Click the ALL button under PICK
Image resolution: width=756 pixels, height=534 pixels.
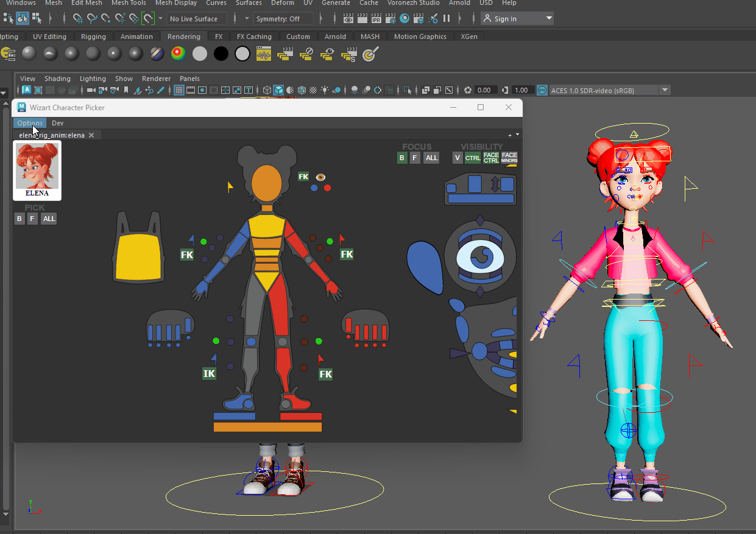tap(49, 219)
